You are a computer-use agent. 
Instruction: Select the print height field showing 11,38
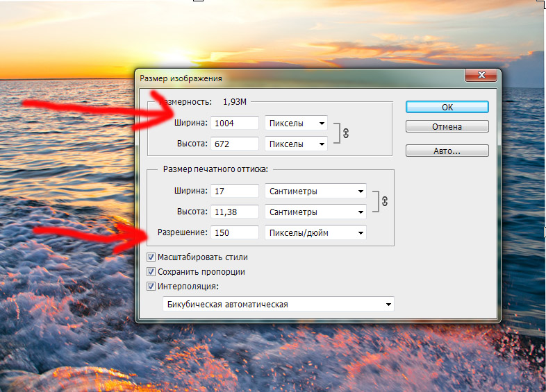point(235,212)
